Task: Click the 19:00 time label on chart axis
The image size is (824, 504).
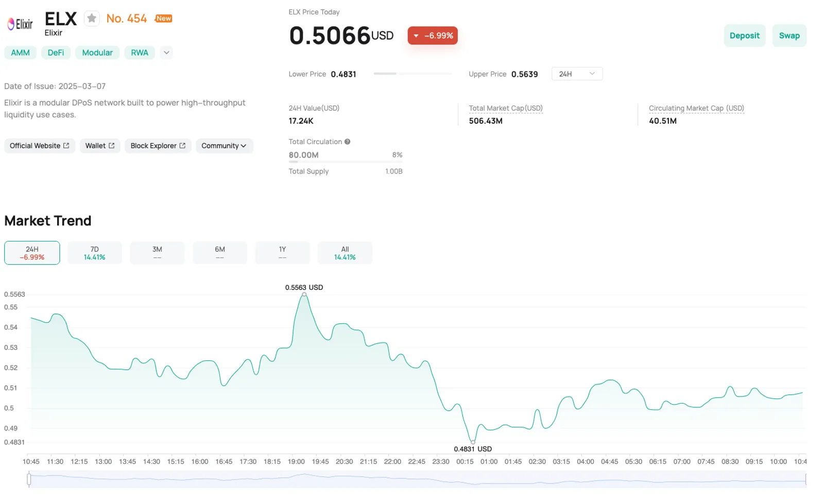Action: 296,461
